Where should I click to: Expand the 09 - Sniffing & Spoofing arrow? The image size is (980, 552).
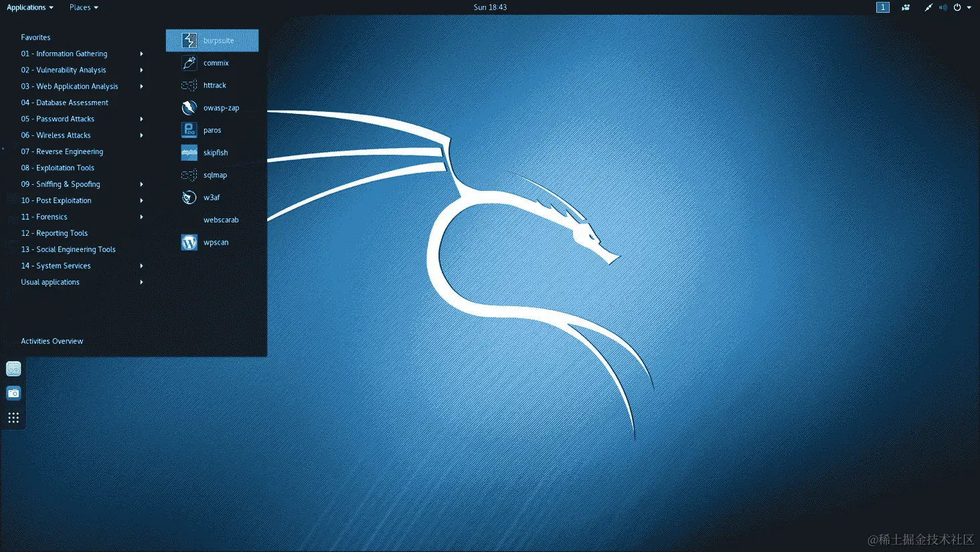point(141,184)
